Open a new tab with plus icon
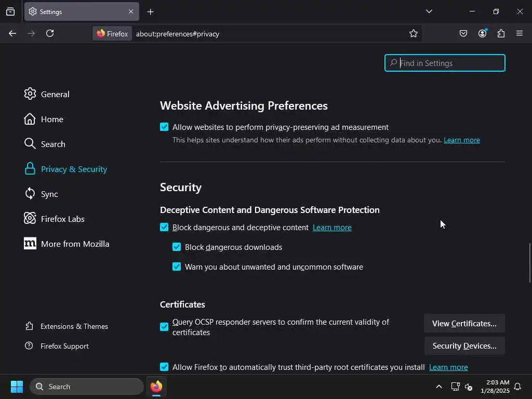Screen dimensions: 532x399 pyautogui.click(x=150, y=11)
